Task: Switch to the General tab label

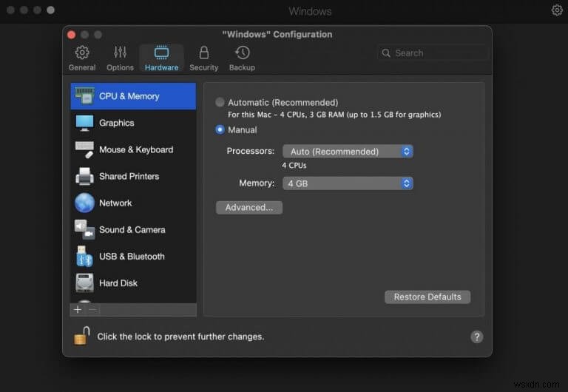Action: (82, 67)
